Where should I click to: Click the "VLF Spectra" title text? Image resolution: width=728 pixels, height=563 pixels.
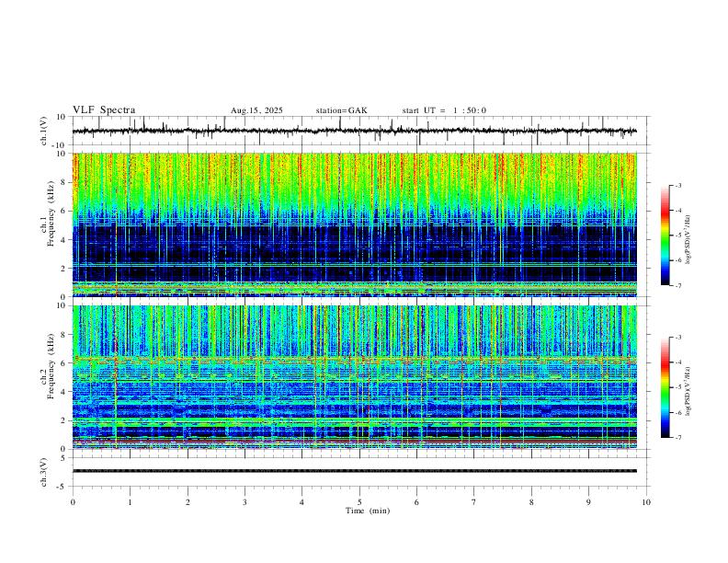104,110
